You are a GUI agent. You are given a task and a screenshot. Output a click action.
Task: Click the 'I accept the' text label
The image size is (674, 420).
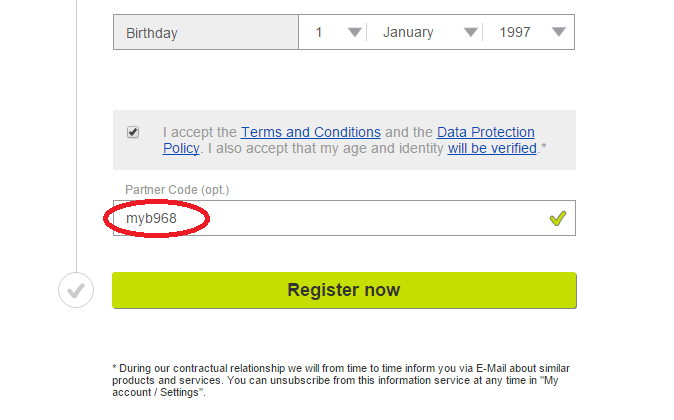(x=199, y=132)
